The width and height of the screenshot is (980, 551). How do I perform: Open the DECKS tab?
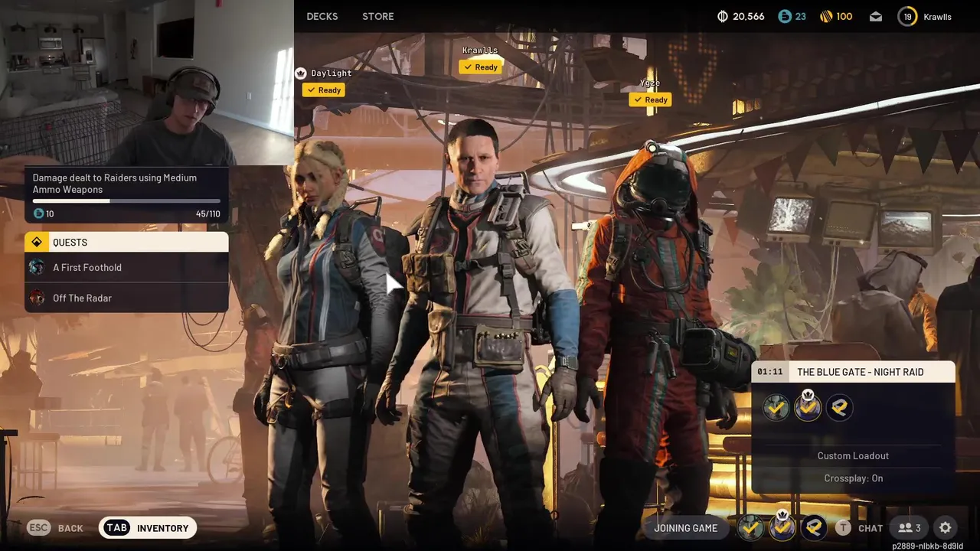pyautogui.click(x=322, y=16)
